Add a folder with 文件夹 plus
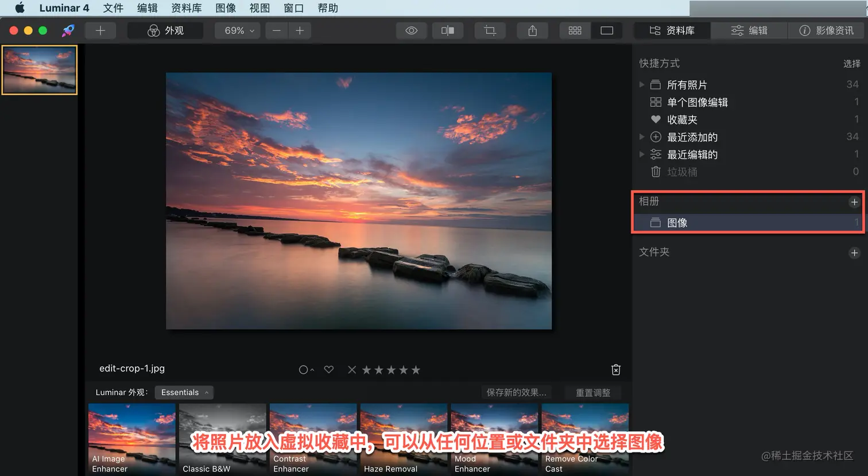Screen dimensions: 868x476 (854, 253)
